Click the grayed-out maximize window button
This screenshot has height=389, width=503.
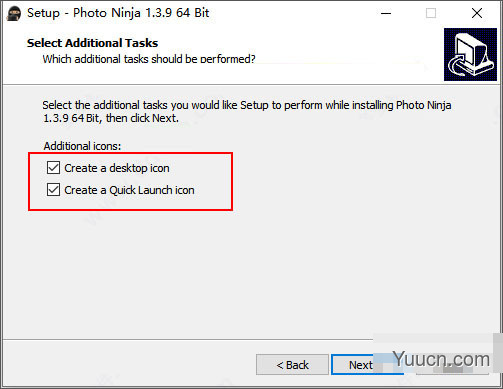(x=431, y=13)
